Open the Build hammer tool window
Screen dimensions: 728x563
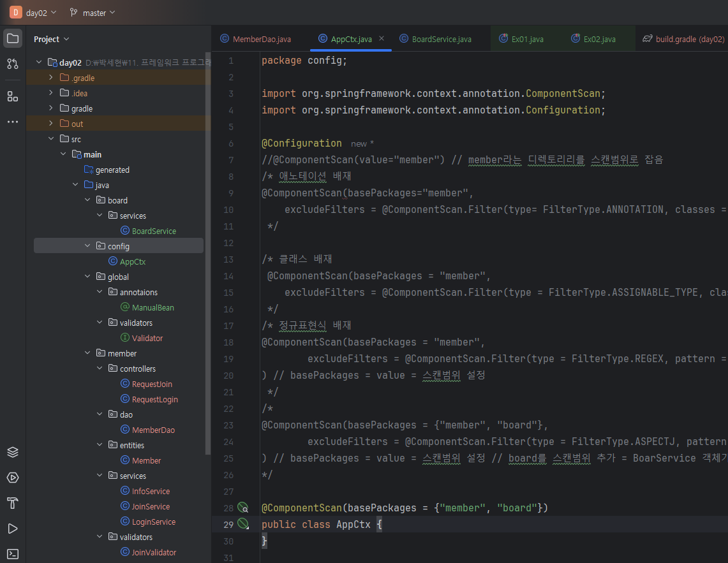(13, 503)
